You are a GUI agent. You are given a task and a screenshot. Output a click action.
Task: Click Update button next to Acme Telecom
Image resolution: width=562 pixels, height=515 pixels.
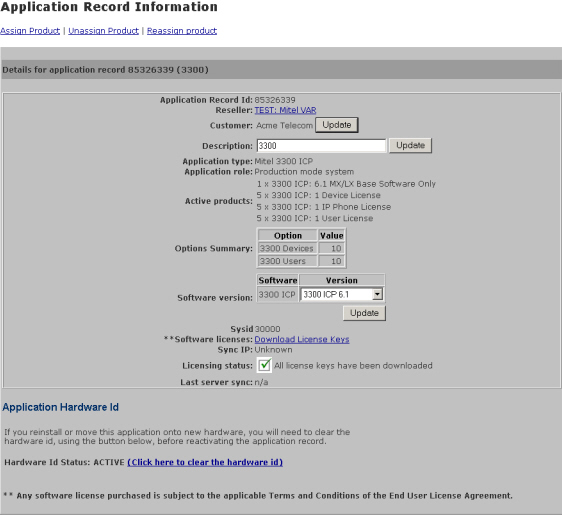point(337,125)
